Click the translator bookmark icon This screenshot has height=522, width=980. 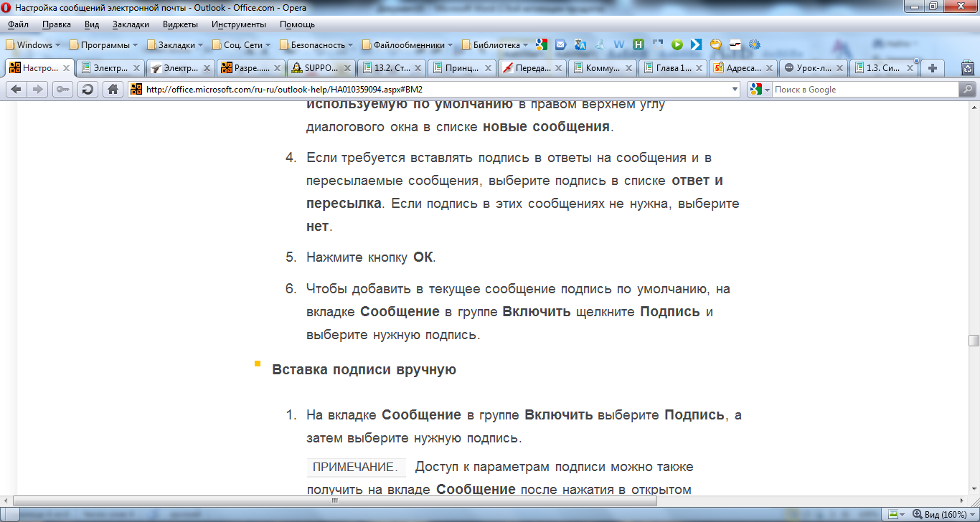580,44
